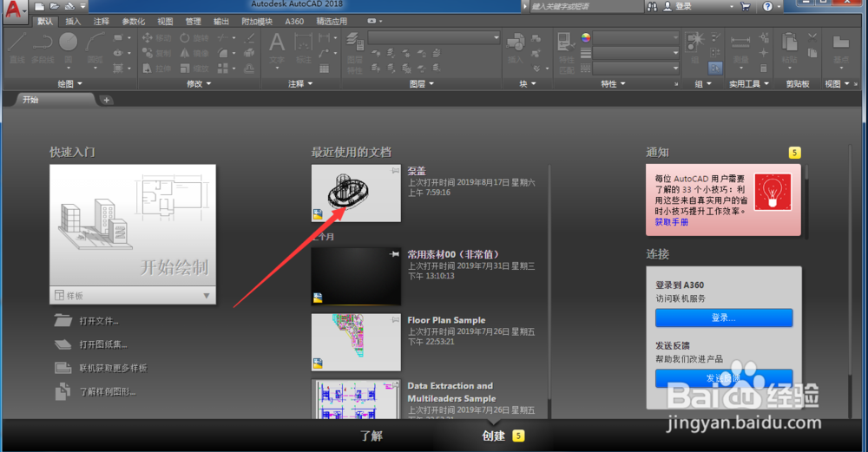
Task: Click the Help question mark icon
Action: (x=767, y=7)
